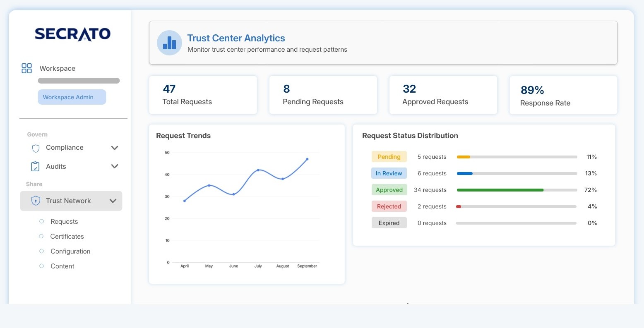
Task: Click the Pending Requests card
Action: tap(323, 95)
